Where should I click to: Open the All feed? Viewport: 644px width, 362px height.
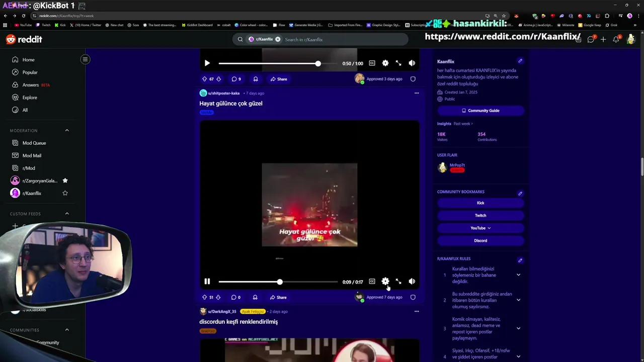click(x=25, y=110)
